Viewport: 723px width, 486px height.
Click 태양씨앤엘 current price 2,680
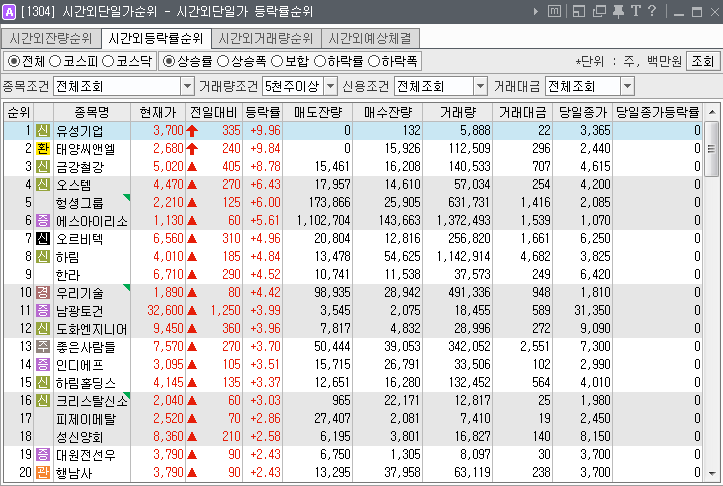168,148
